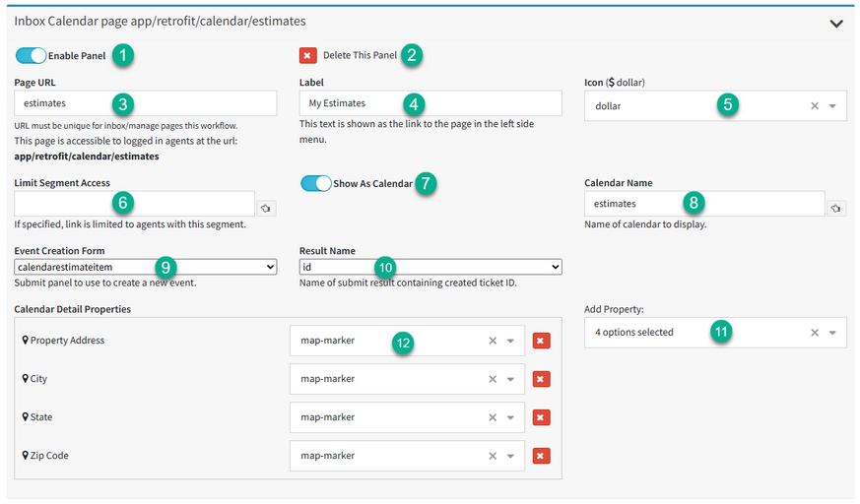Toggle the Show As Calendar switch

(x=316, y=183)
